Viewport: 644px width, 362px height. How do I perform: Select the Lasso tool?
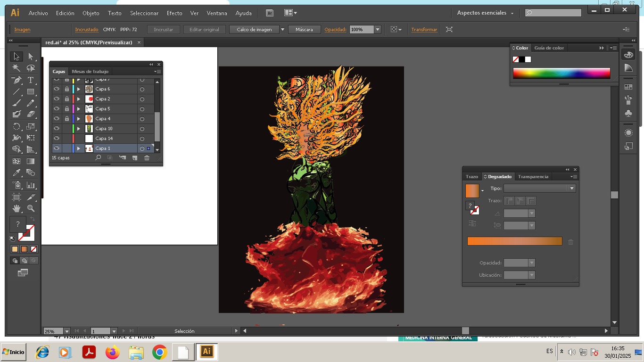click(x=31, y=68)
